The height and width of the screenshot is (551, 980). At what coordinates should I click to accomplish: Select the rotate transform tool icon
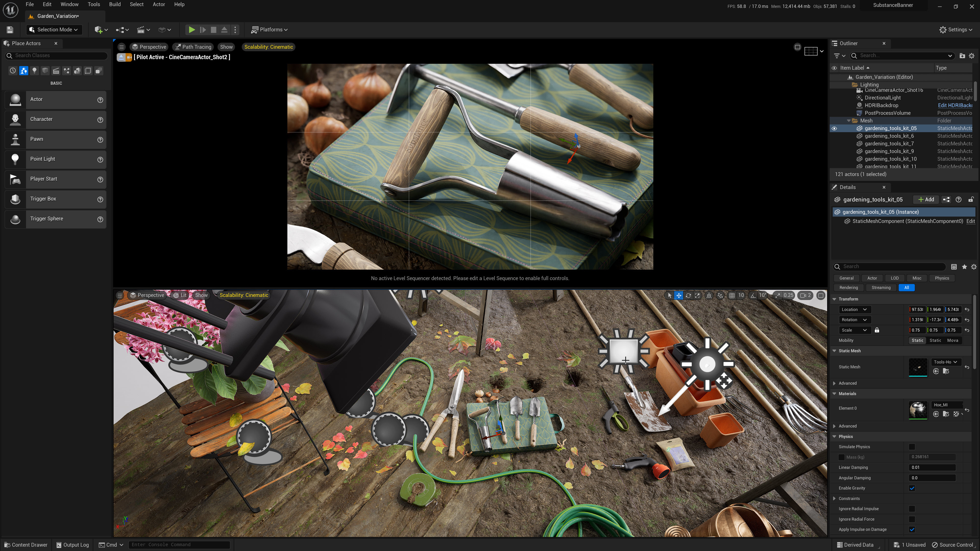tap(688, 295)
